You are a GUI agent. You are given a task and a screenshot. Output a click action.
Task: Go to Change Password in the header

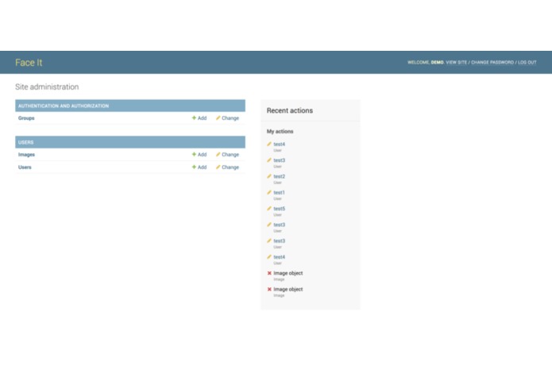coord(492,62)
